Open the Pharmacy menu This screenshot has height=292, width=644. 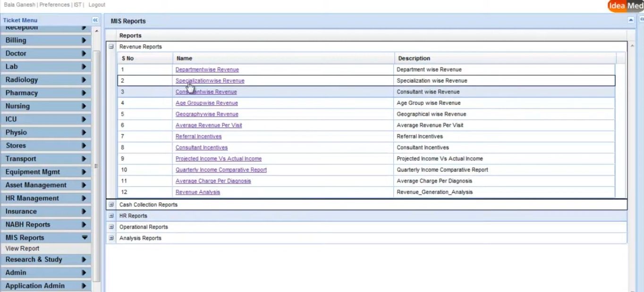click(x=46, y=93)
